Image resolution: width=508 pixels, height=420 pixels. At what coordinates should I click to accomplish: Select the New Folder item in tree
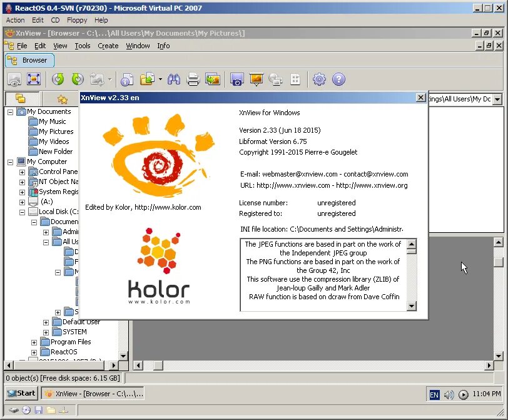(x=56, y=151)
